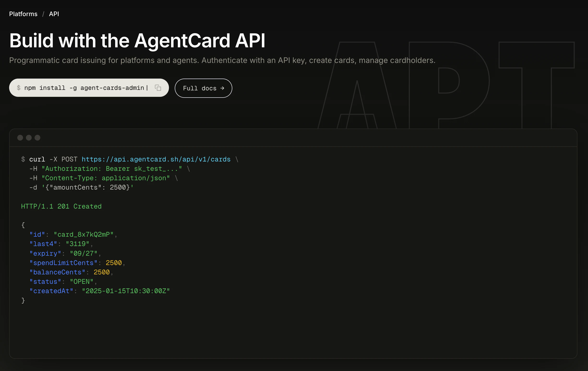Click the dollar prompt before the curl command
The height and width of the screenshot is (371, 588).
(23, 159)
